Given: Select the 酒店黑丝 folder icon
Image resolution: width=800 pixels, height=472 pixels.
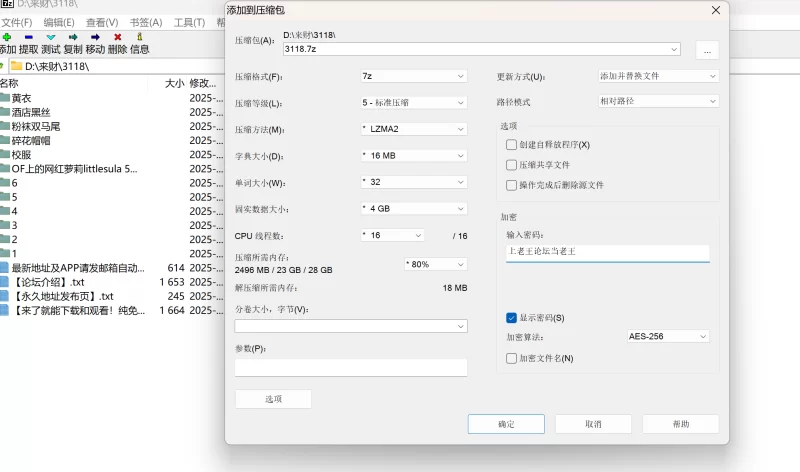Looking at the screenshot, I should point(5,112).
